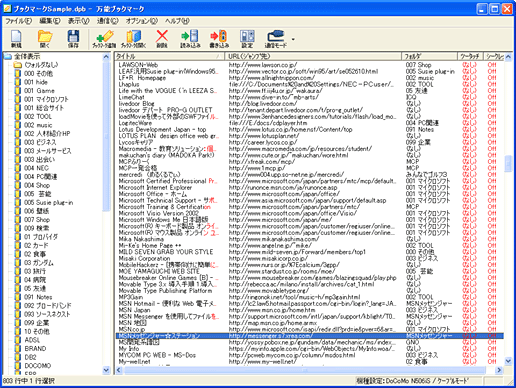Select Microsoft Visio Version 2002 row
The image size is (516, 388).
tap(309, 213)
